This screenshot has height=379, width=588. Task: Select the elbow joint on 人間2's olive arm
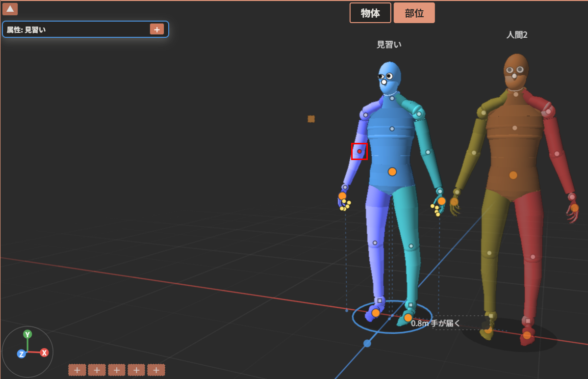coord(474,153)
